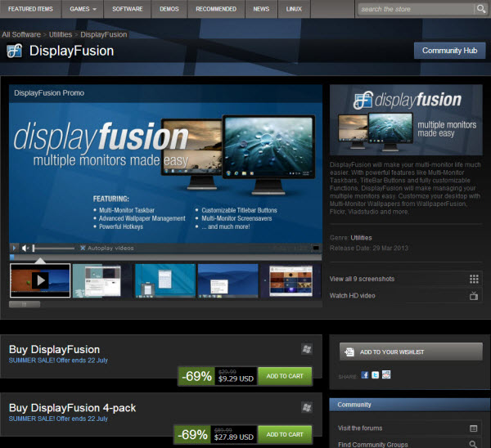Open the Community Hub

point(449,51)
